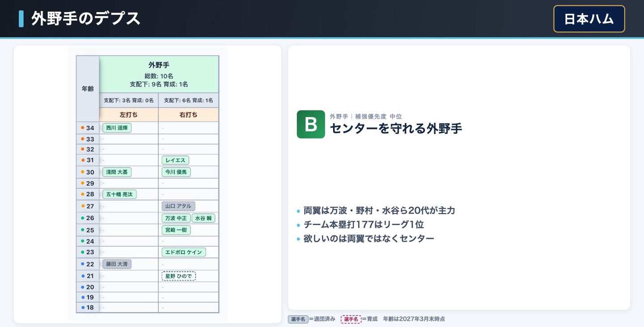Click the 補強優先度 中位 label

pyautogui.click(x=378, y=117)
